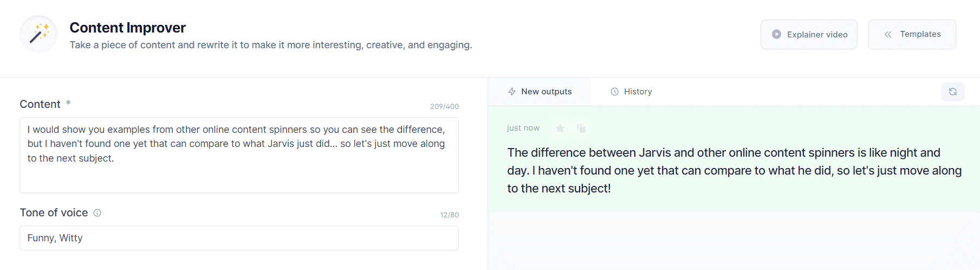Click the magic wand Content Improver icon

point(38,34)
